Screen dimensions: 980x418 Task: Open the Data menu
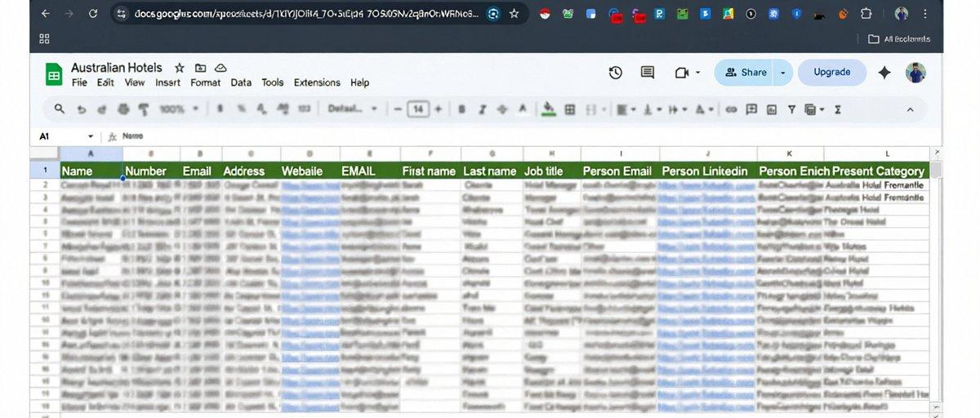pyautogui.click(x=241, y=82)
